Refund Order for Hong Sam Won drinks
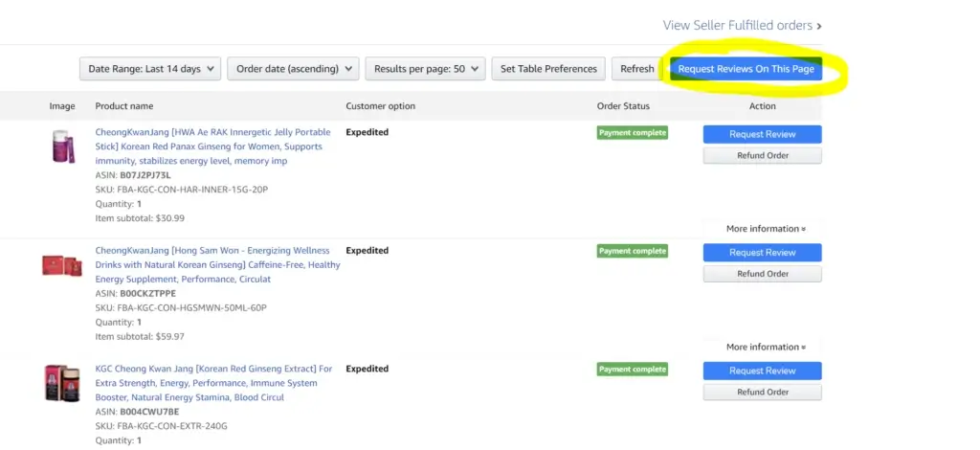 coord(762,274)
